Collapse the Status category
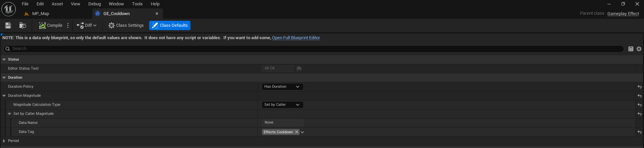 (x=4, y=59)
